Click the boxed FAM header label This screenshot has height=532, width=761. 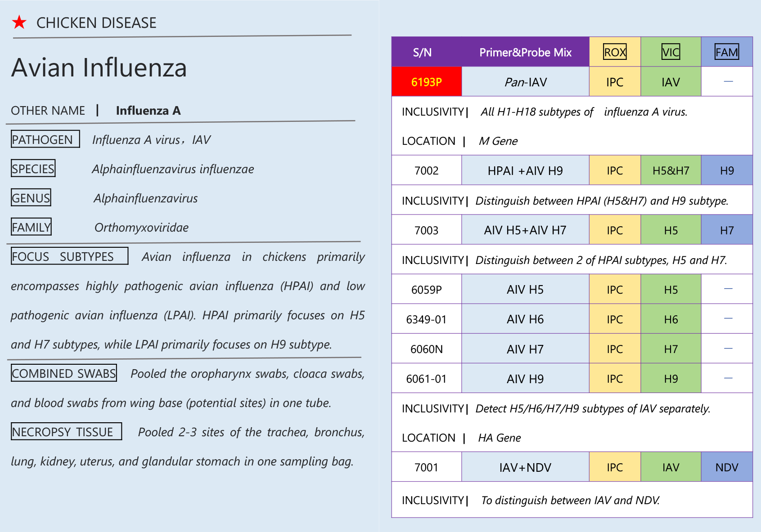(x=727, y=52)
